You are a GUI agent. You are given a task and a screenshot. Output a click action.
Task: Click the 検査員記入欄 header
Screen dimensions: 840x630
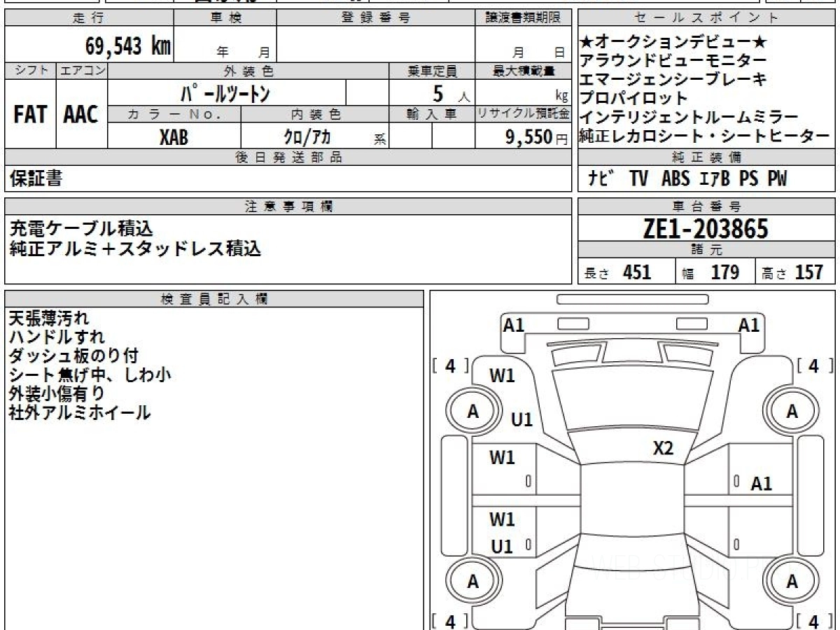214,298
